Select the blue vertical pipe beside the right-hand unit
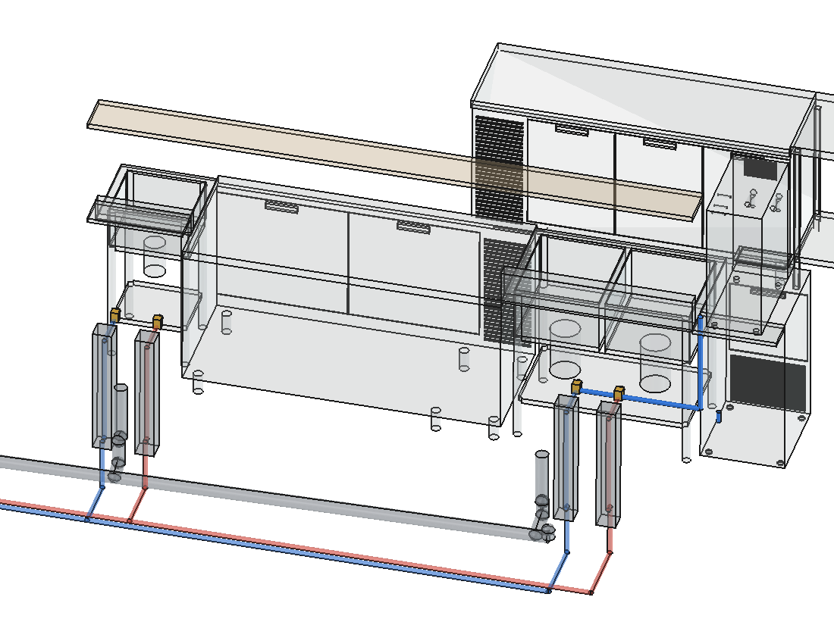834x644 pixels. coord(701,362)
